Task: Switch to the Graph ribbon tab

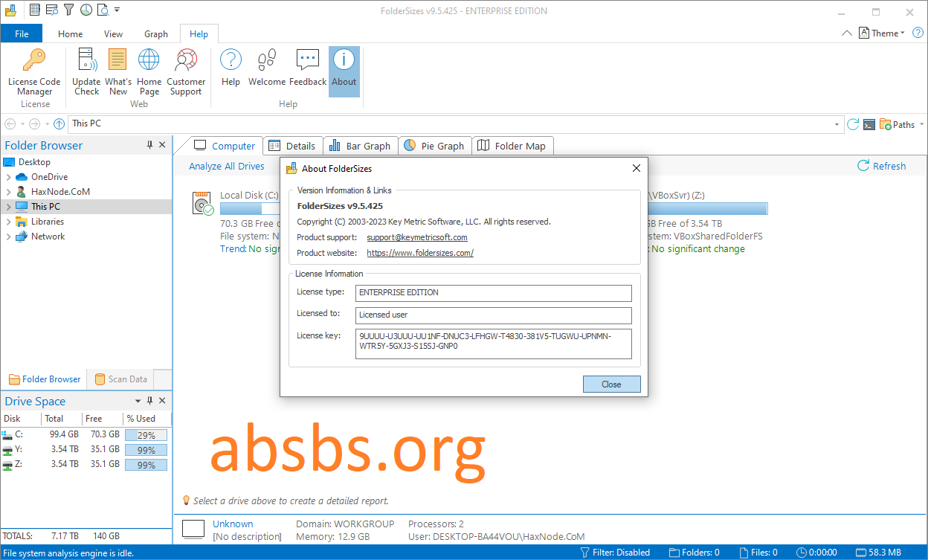Action: click(x=156, y=33)
